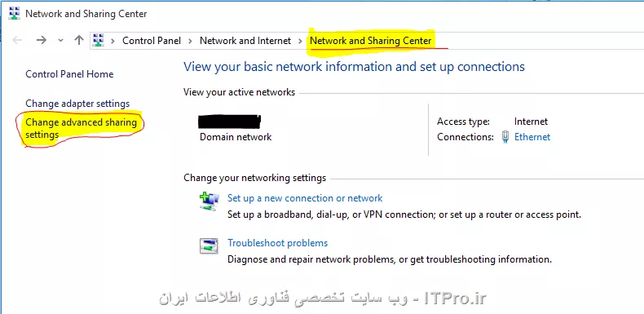The height and width of the screenshot is (314, 644).
Task: Open Change advanced sharing settings
Action: [x=81, y=128]
